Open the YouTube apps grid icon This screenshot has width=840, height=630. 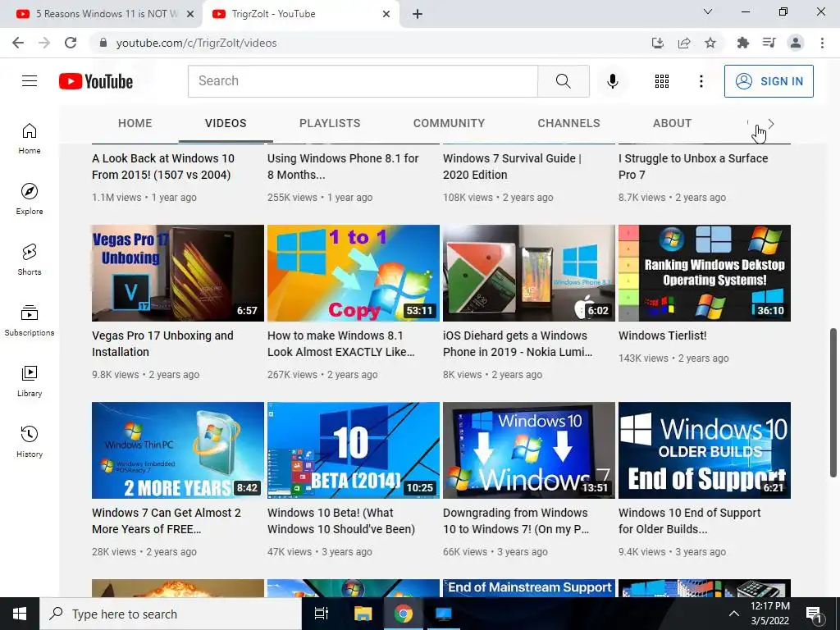pos(662,81)
